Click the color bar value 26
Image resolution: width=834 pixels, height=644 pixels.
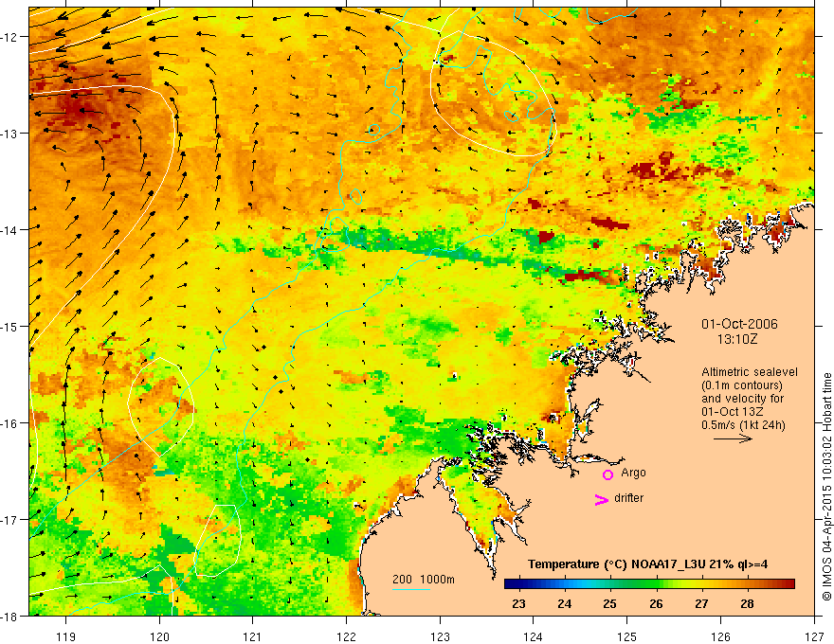[x=656, y=603]
